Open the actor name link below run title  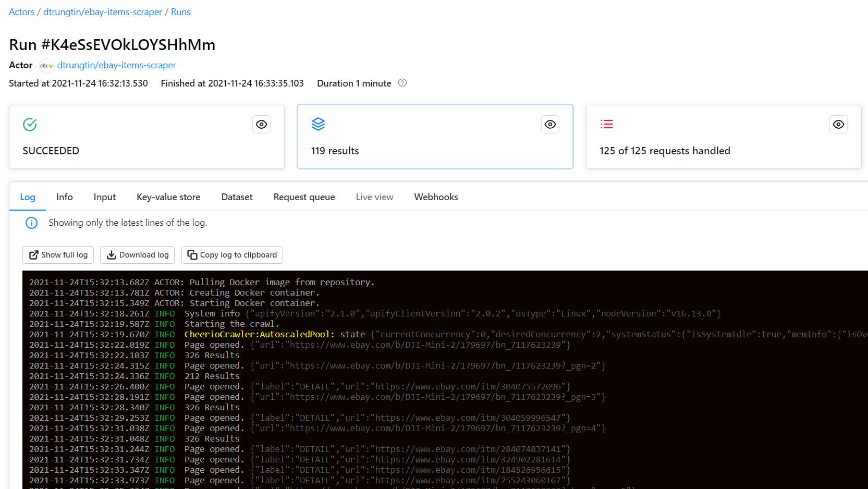(117, 65)
